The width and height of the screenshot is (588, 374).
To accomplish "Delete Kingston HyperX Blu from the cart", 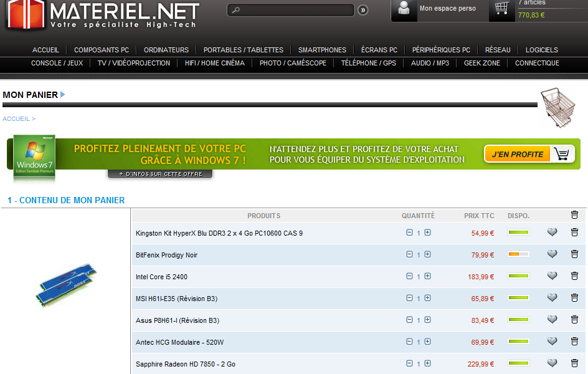I will tap(574, 233).
